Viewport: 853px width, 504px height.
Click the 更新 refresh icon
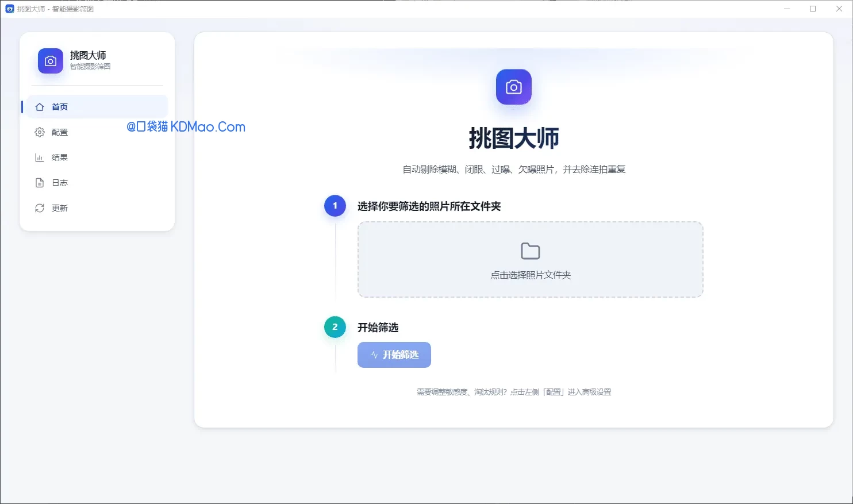pos(40,208)
